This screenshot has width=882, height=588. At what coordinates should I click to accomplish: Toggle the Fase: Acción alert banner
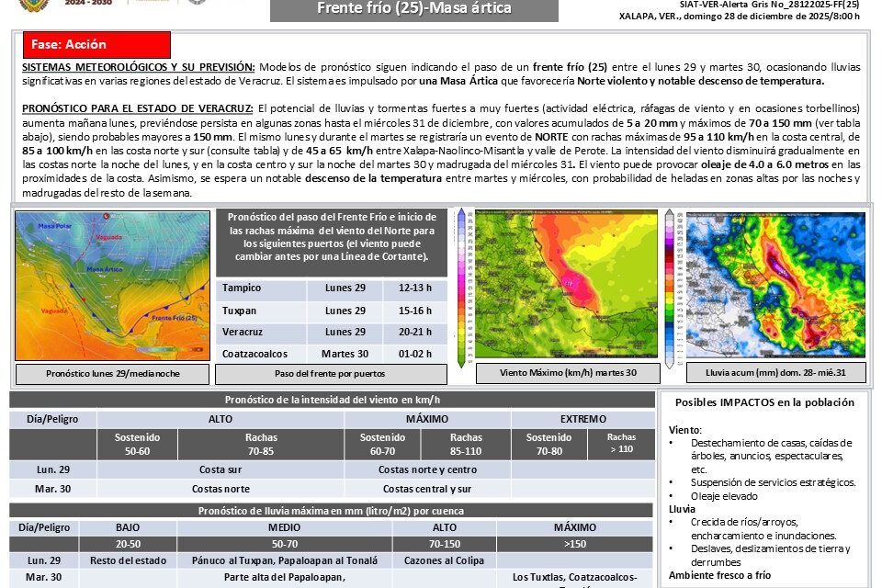coord(96,43)
